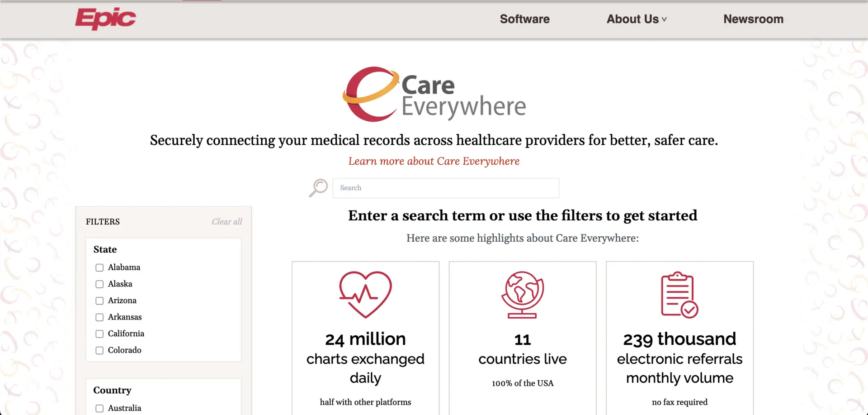
Task: Click the Care Everywhere logo
Action: pos(434,94)
